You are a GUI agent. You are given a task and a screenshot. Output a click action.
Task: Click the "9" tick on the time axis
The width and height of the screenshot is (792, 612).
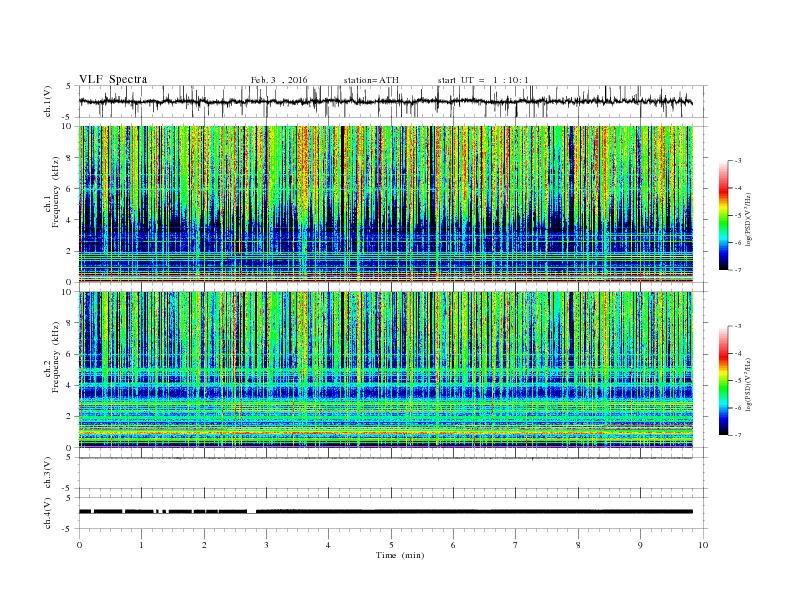pos(640,545)
